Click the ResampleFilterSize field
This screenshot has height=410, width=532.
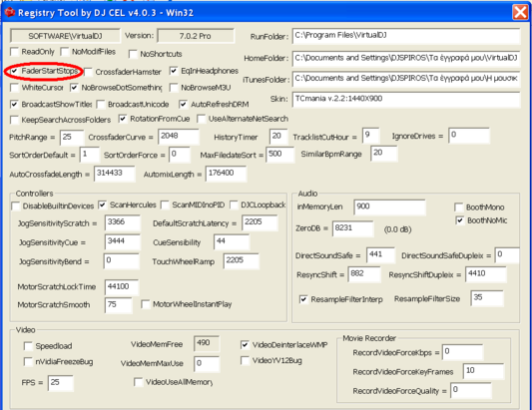pyautogui.click(x=487, y=298)
